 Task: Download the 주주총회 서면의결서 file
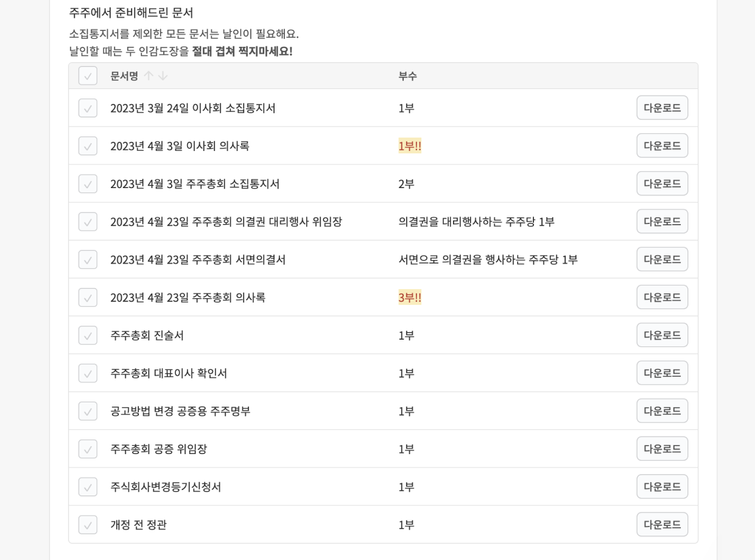(x=662, y=259)
